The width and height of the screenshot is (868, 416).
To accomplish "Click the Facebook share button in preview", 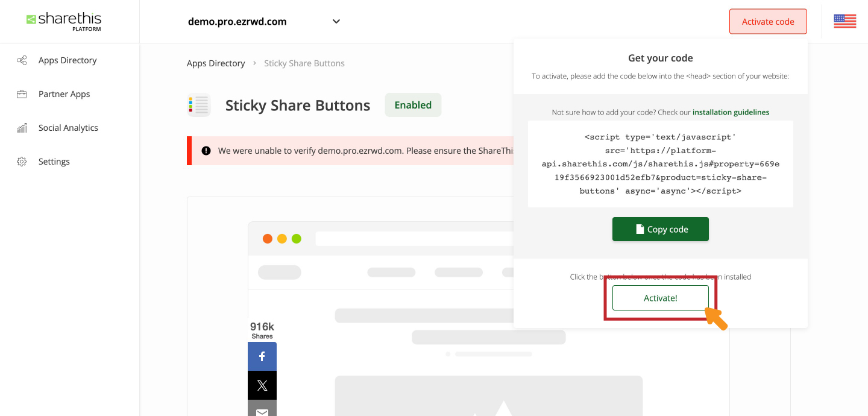I will (x=262, y=356).
